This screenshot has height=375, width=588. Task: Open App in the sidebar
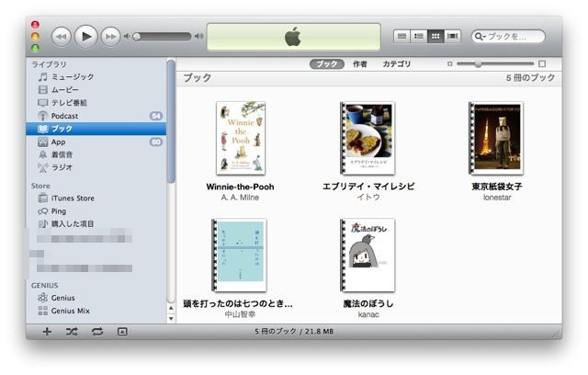click(96, 142)
